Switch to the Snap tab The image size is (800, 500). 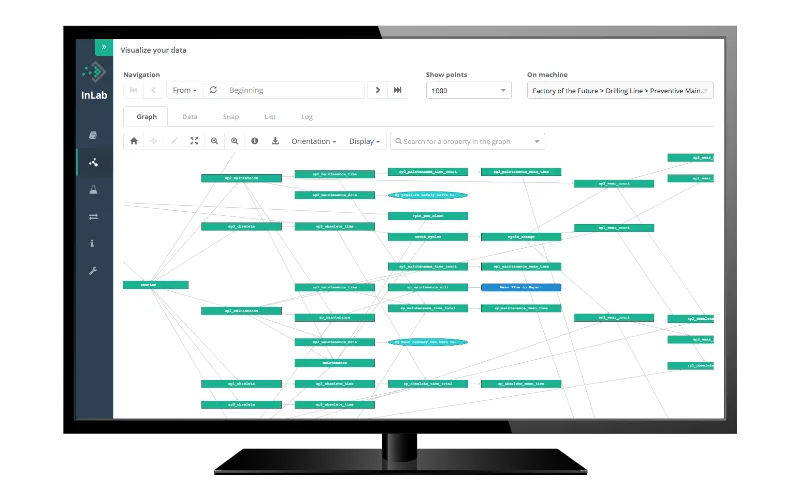click(x=231, y=117)
